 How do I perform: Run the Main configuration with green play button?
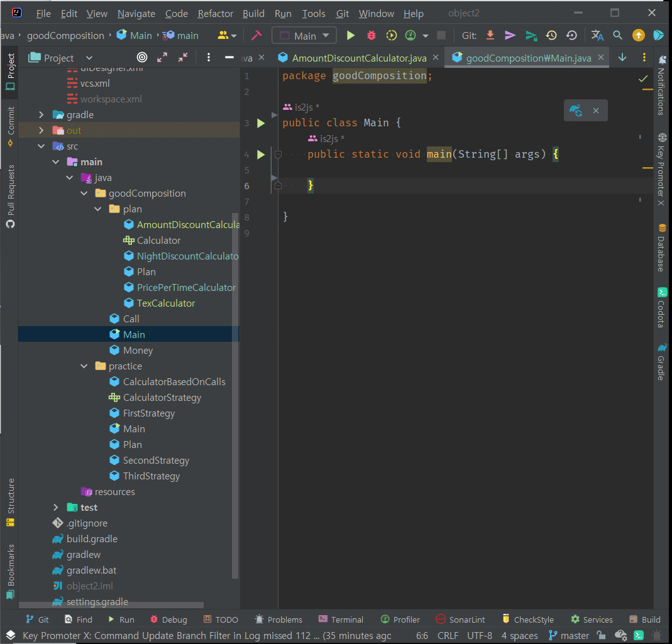coord(351,36)
